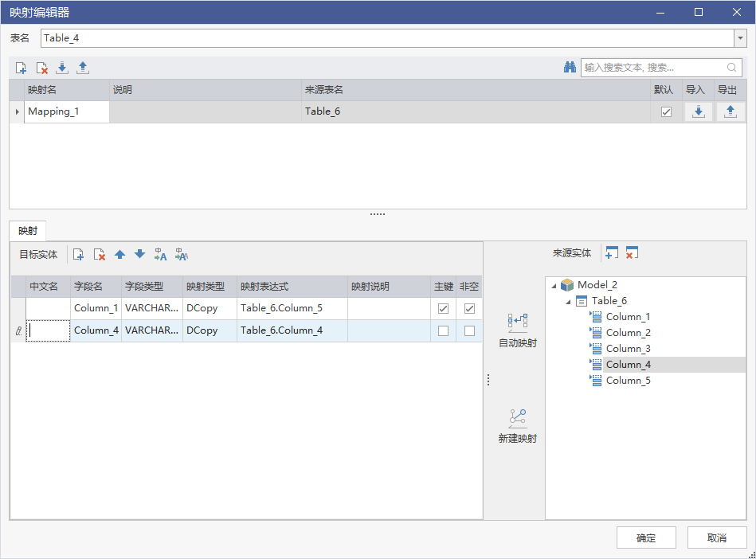
Task: Click the 确定 button
Action: 646,537
